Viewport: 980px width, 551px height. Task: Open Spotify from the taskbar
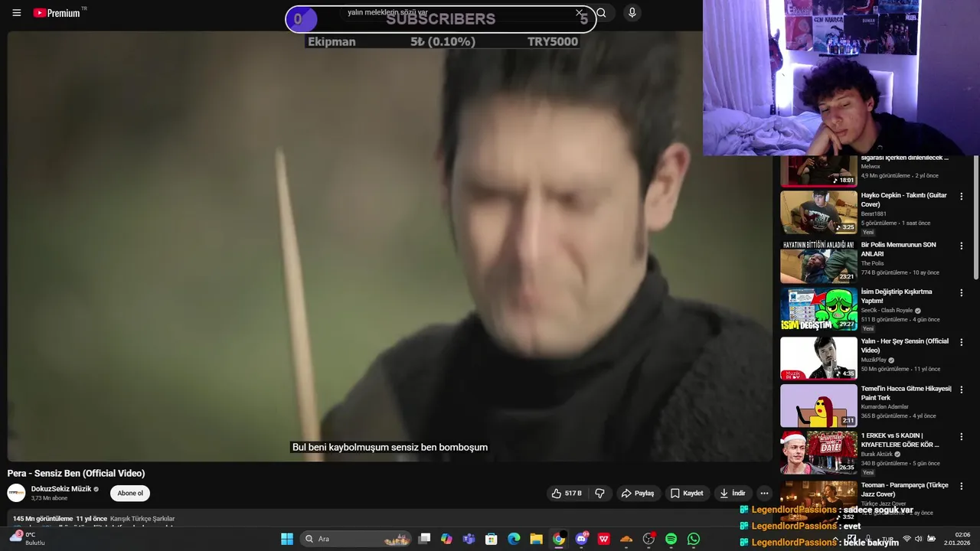(671, 539)
